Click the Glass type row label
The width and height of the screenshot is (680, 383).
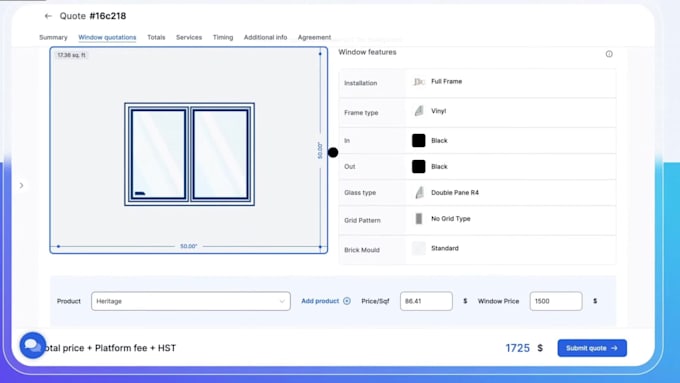[360, 193]
